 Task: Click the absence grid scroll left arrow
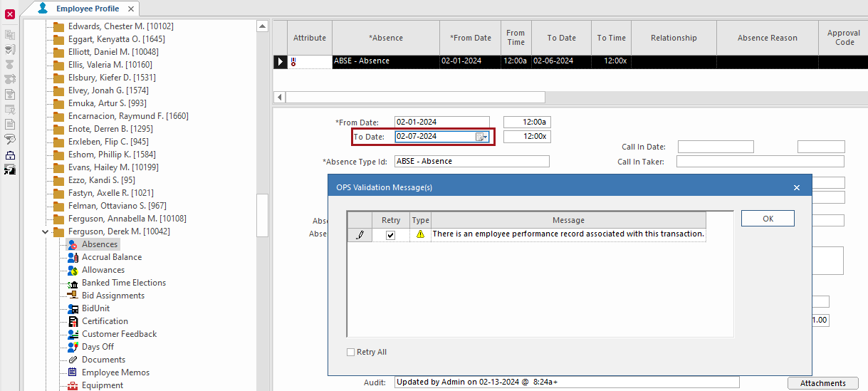point(279,97)
